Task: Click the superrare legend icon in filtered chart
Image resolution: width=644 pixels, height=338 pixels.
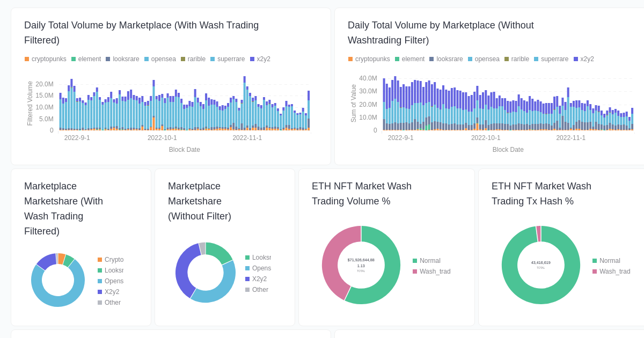Action: pyautogui.click(x=212, y=59)
